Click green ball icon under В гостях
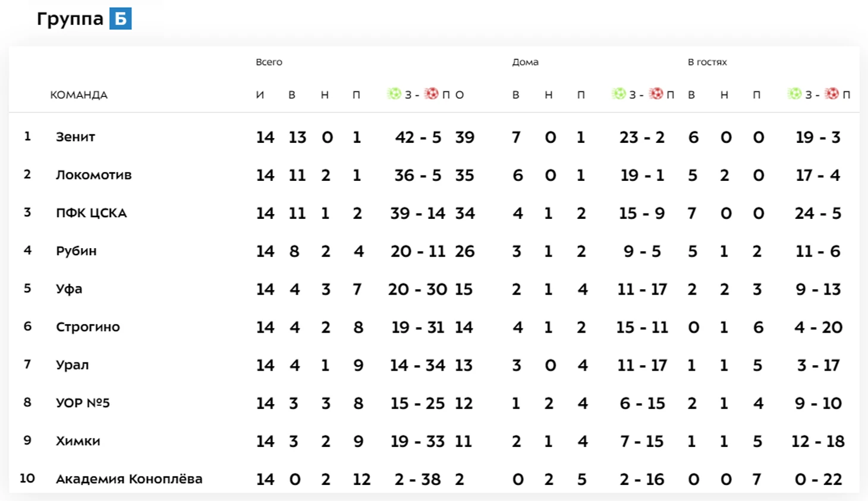The height and width of the screenshot is (501, 868). (x=795, y=93)
